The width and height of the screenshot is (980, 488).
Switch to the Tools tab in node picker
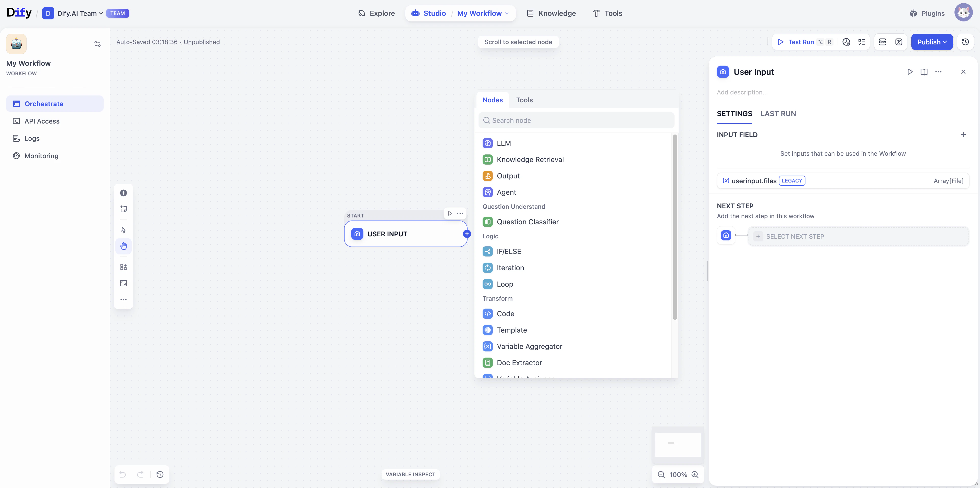[524, 100]
